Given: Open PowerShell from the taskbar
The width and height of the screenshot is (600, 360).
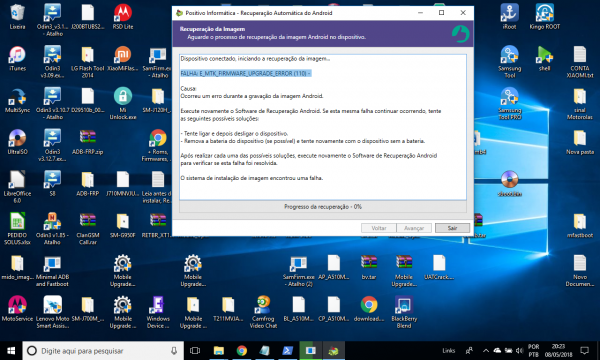Looking at the screenshot, I should click(287, 350).
